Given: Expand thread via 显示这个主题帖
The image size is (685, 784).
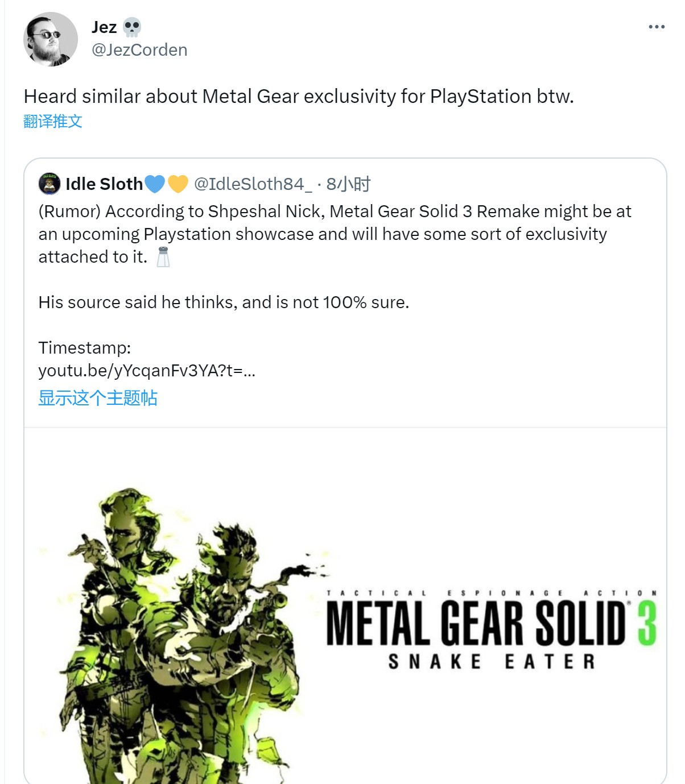Looking at the screenshot, I should pos(97,398).
